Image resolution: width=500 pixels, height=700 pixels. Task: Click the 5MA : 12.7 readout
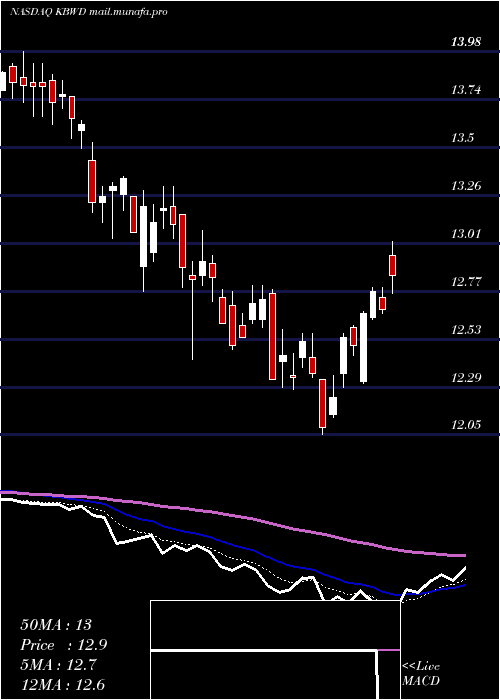(x=59, y=665)
